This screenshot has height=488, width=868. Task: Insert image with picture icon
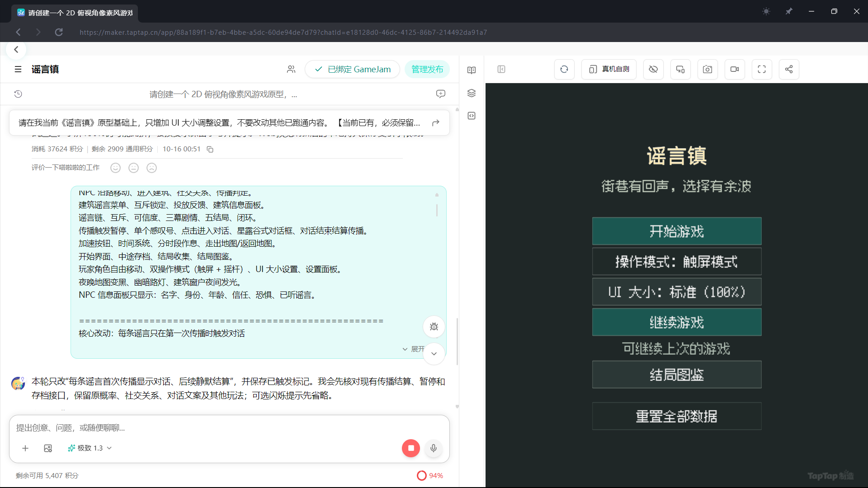48,448
